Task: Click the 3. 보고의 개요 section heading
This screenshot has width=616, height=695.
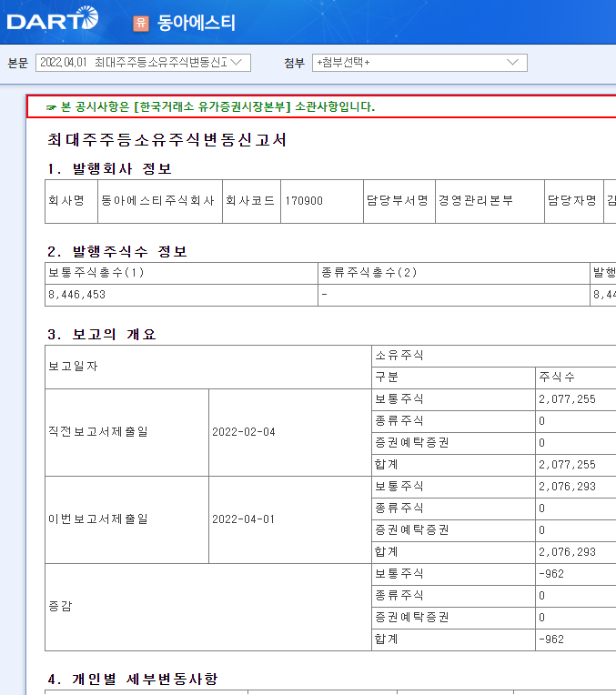Action: pos(102,334)
